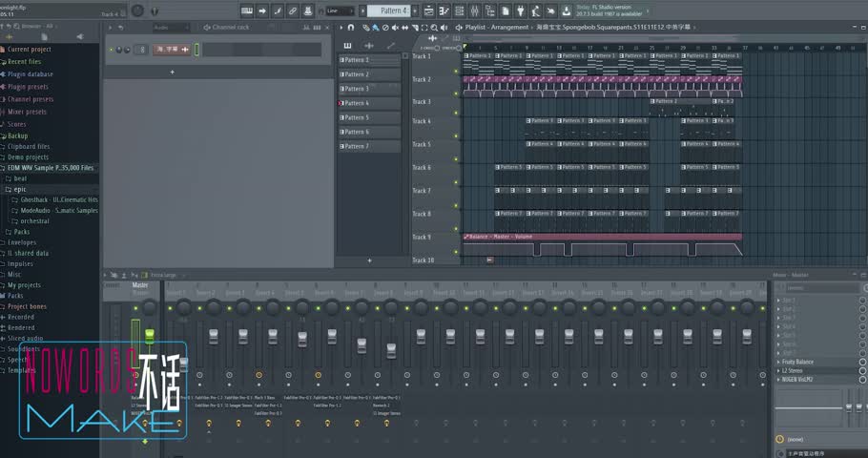
Task: Open the Current project browser entry
Action: point(31,49)
